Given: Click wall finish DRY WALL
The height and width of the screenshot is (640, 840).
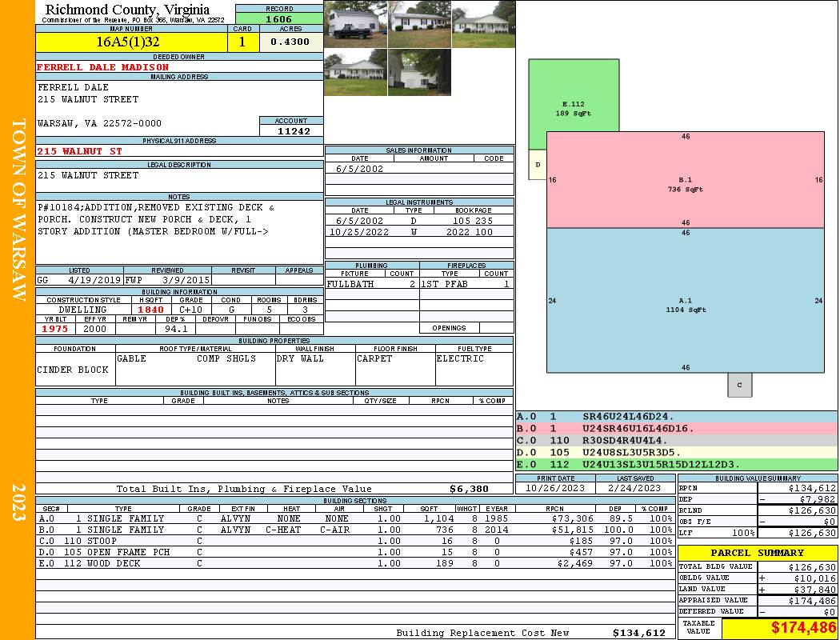Looking at the screenshot, I should click(300, 358).
